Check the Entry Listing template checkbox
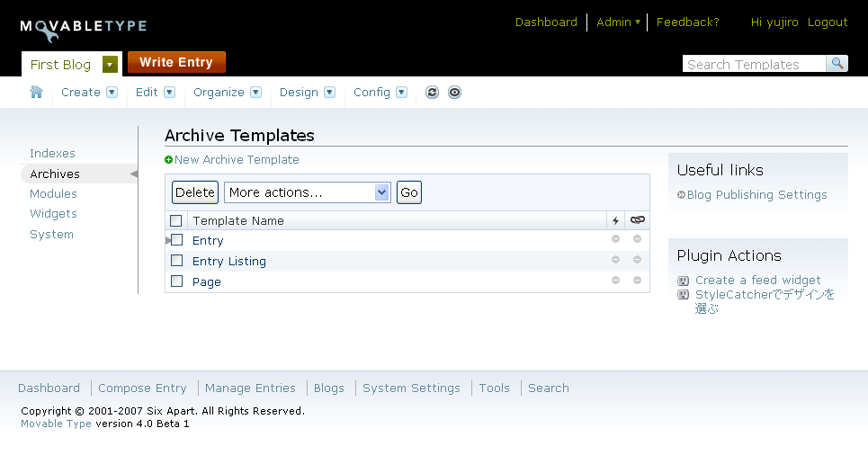This screenshot has width=868, height=464. pos(176,260)
